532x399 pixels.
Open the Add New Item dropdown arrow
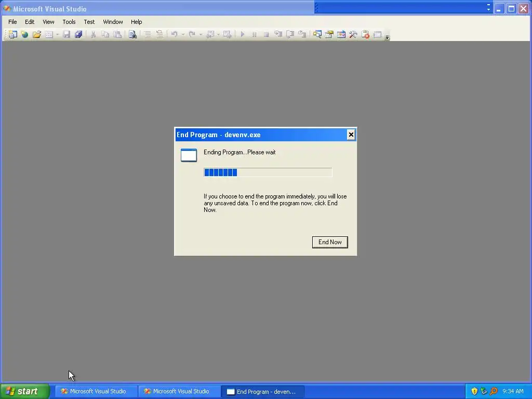point(57,34)
